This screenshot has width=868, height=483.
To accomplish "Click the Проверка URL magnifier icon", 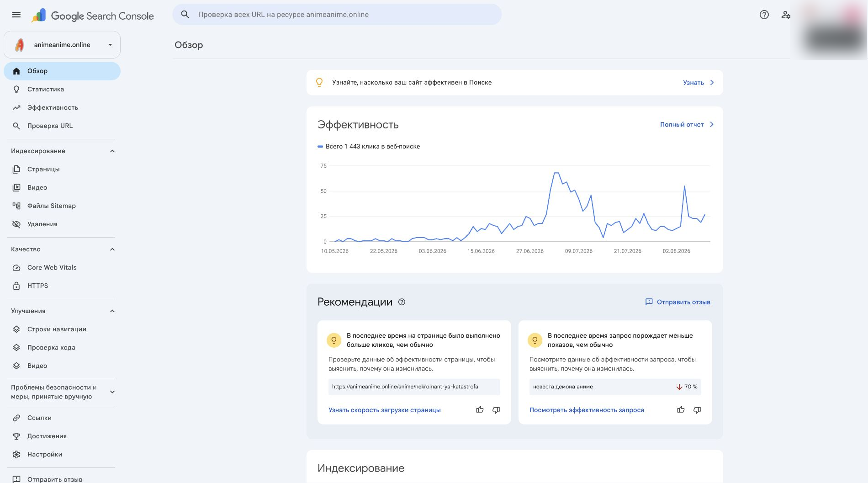I will click(16, 126).
